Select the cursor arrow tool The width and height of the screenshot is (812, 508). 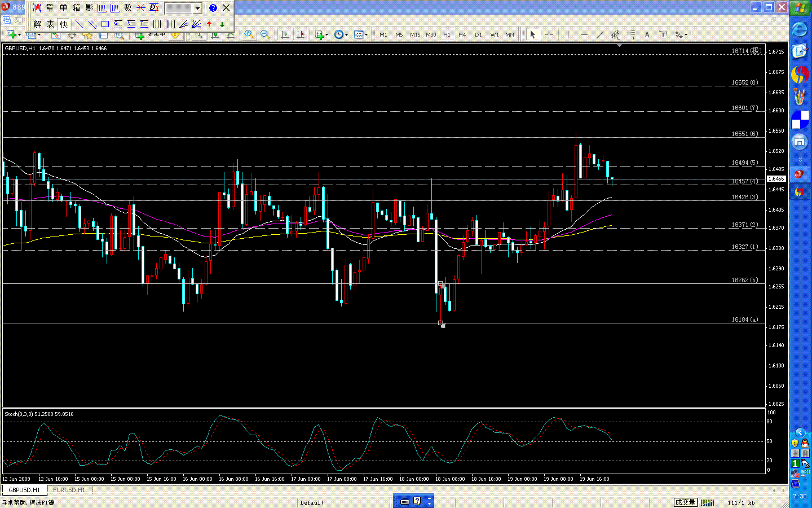[x=532, y=34]
